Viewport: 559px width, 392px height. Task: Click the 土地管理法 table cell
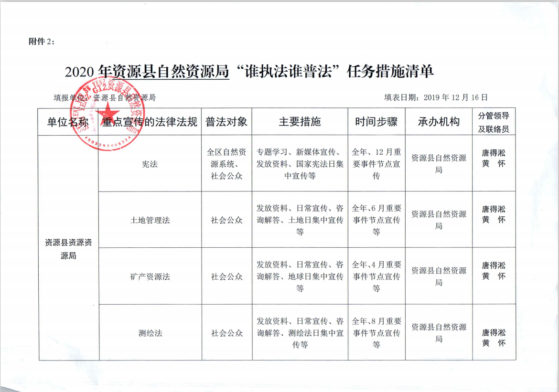point(150,220)
